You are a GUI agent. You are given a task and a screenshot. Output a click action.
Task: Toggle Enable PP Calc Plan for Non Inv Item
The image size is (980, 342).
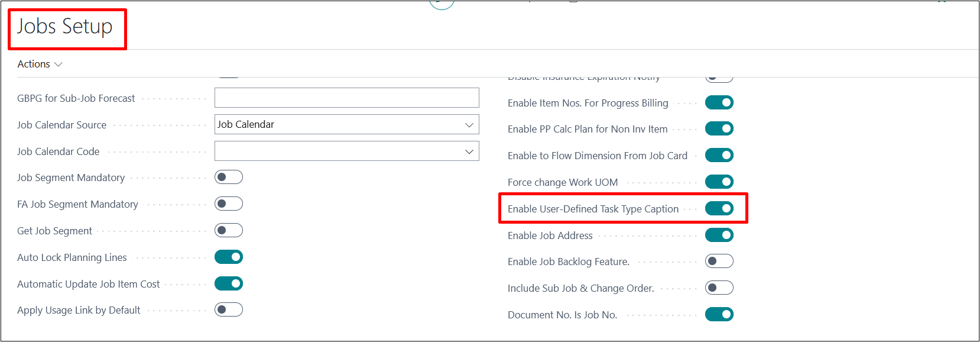point(719,128)
